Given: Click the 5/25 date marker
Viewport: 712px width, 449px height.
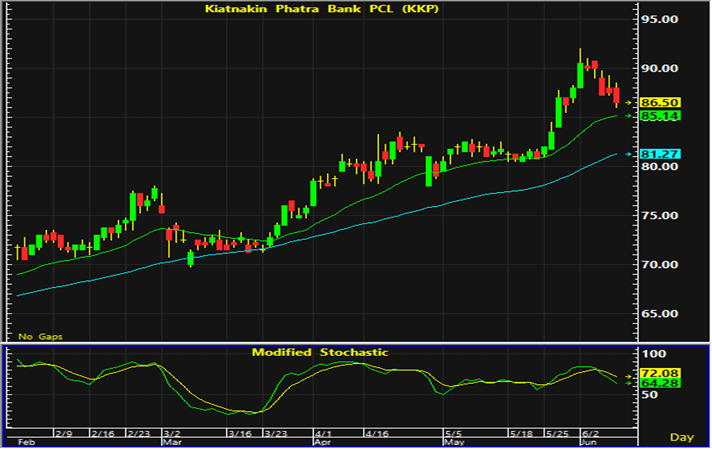Looking at the screenshot, I should tap(557, 434).
